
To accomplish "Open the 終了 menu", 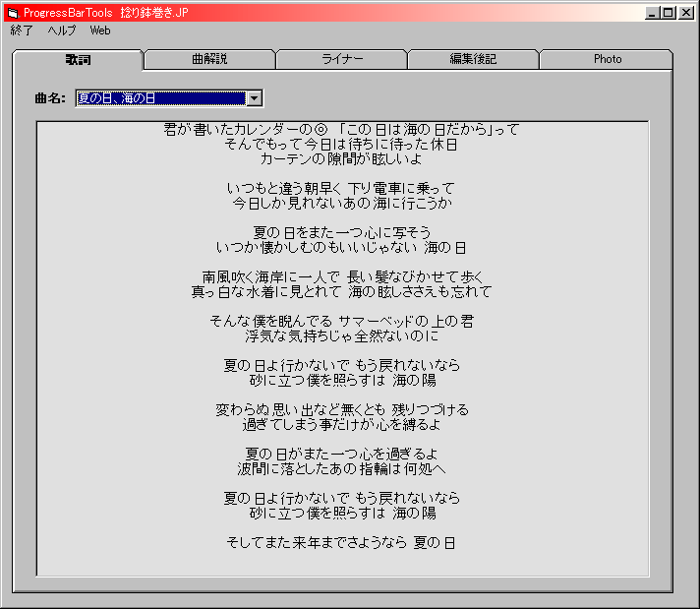I will coord(22,30).
